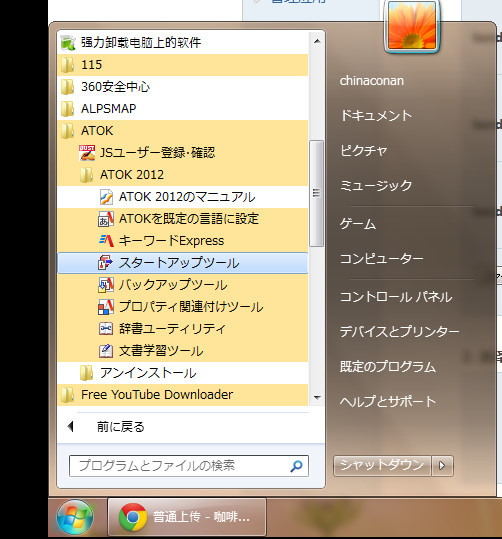The image size is (502, 539).
Task: Click the プロパティ関連付けツール icon
Action: tap(106, 307)
